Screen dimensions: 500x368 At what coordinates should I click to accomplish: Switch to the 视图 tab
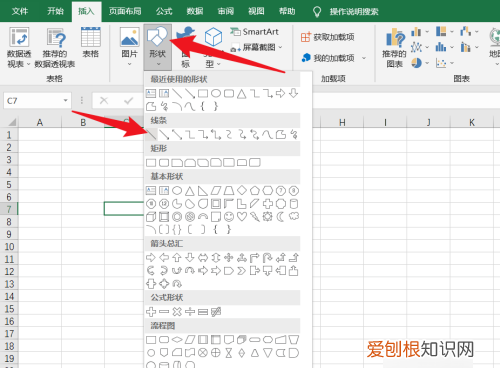(x=256, y=11)
